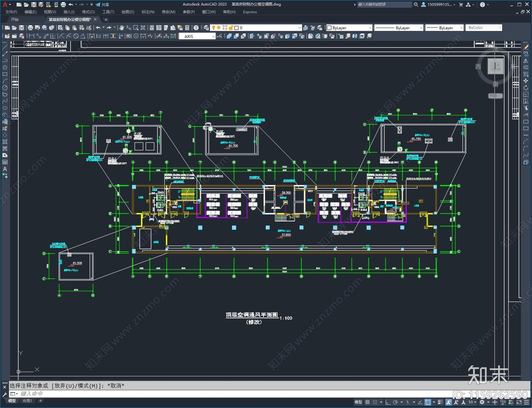The image size is (532, 408).
Task: Click the new drawing tab plus button
Action: [106, 20]
